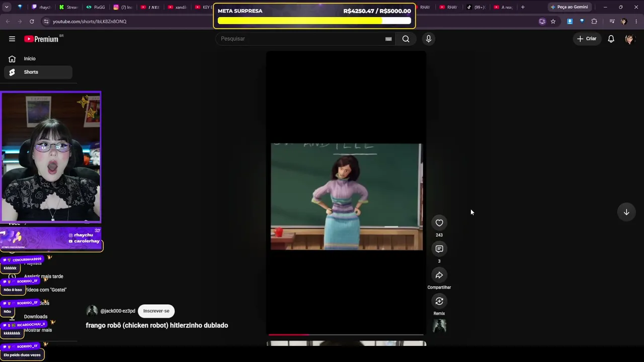Click Peça ao Gemini button
Viewport: 644px width, 362px height.
pyautogui.click(x=569, y=7)
